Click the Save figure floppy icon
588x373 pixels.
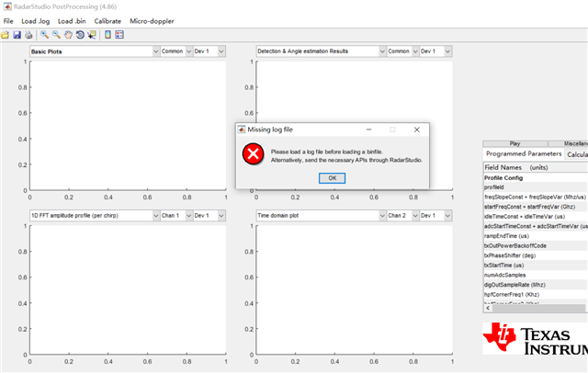tap(17, 35)
